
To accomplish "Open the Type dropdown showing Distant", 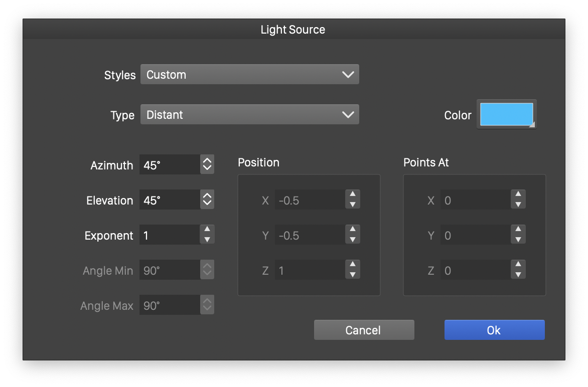I will coord(249,115).
